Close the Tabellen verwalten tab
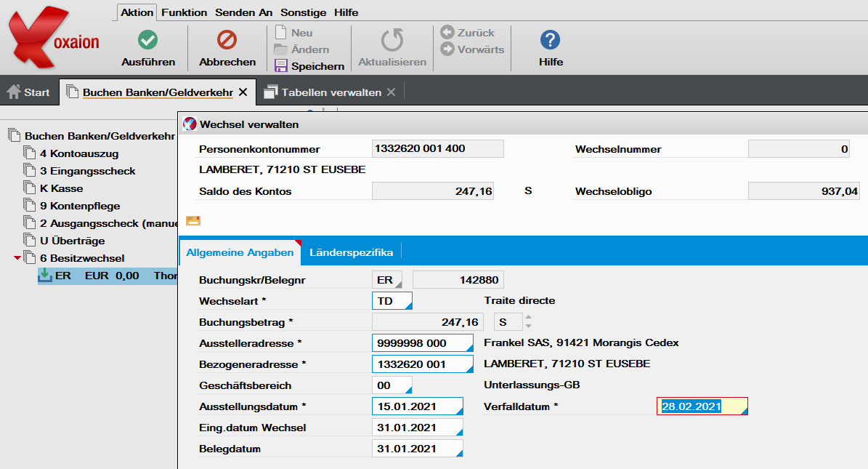 [x=392, y=92]
